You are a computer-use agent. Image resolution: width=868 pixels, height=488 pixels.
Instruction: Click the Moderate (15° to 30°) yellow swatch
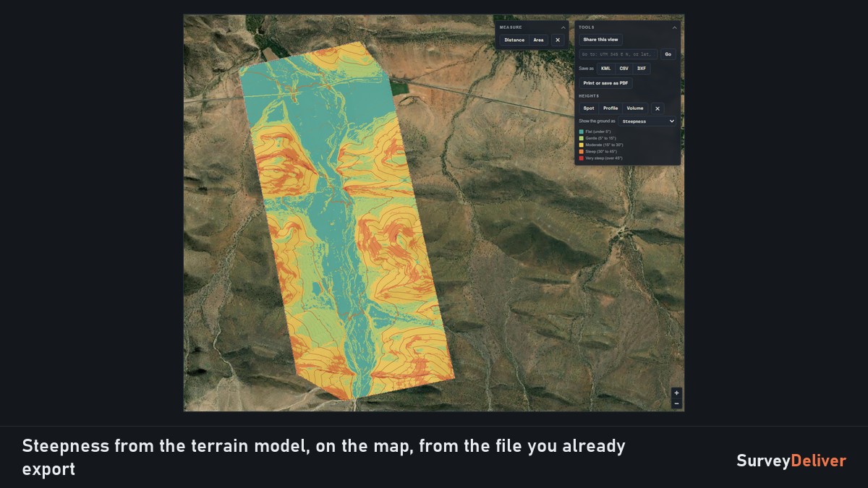coord(581,145)
